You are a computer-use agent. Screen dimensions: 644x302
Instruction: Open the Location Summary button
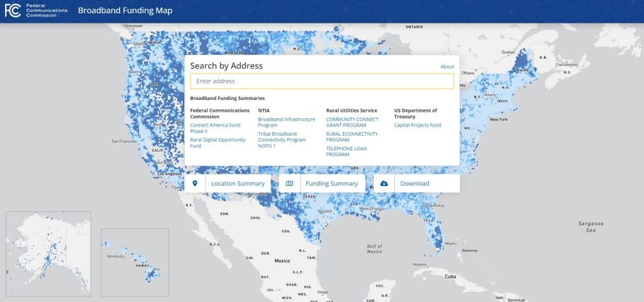click(x=238, y=183)
